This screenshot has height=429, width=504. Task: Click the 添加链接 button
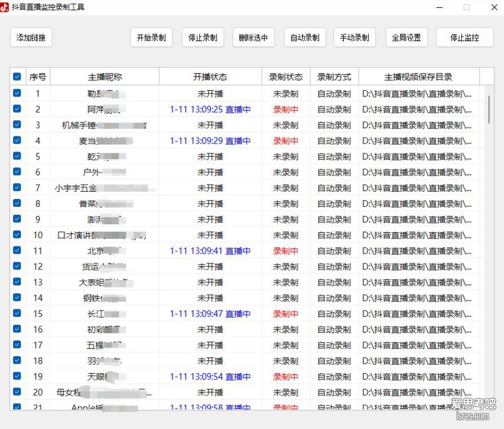(x=31, y=37)
